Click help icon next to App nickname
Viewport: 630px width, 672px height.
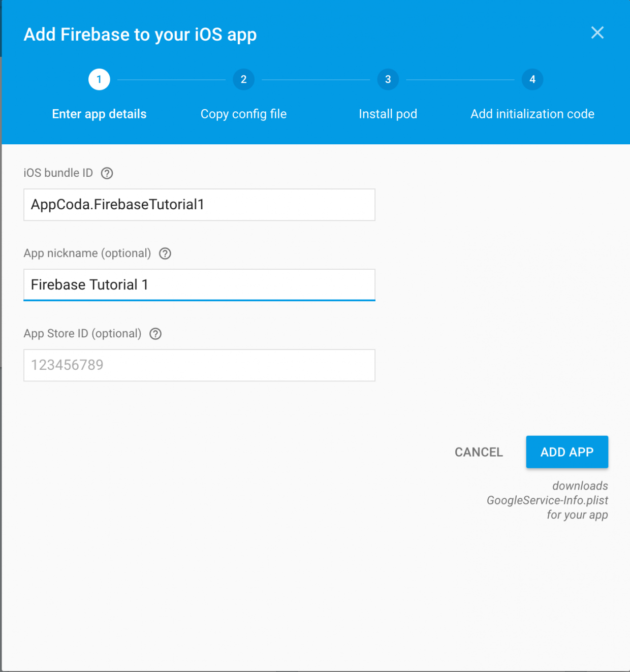click(165, 253)
